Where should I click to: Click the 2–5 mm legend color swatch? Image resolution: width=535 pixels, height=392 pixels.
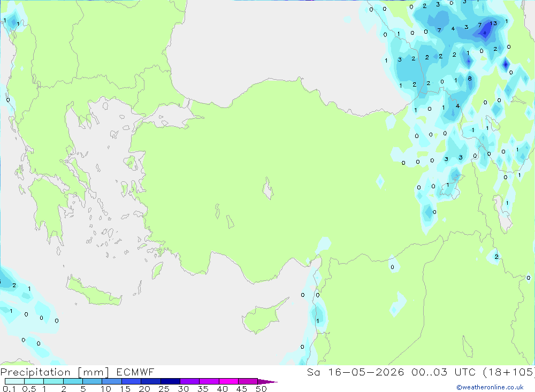[x=73, y=381]
